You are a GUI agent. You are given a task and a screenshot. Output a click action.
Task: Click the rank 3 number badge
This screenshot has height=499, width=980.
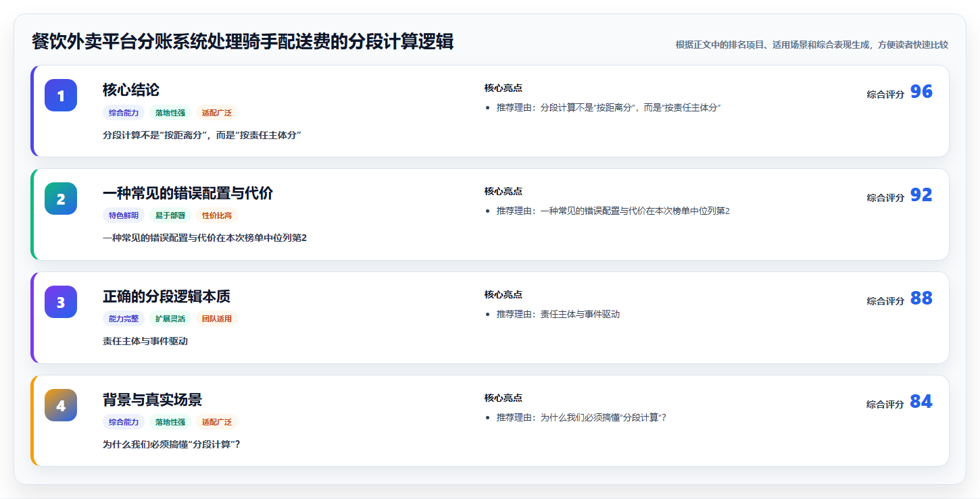click(61, 302)
